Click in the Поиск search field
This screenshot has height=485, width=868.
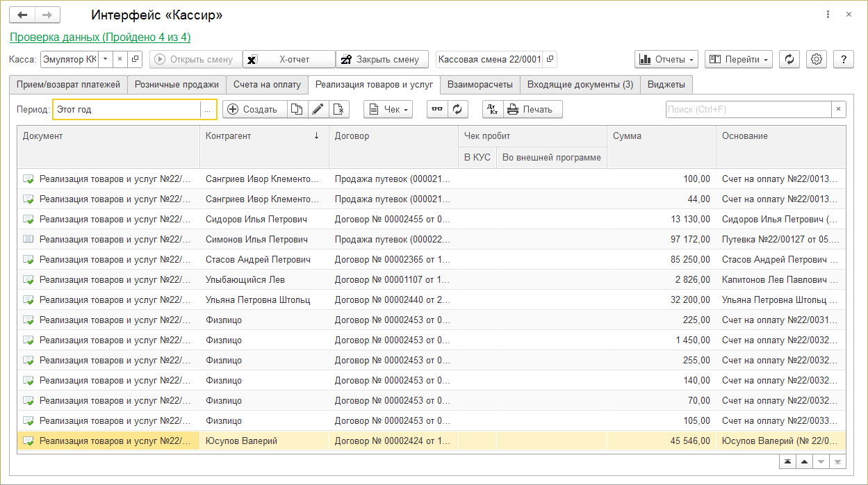click(748, 109)
